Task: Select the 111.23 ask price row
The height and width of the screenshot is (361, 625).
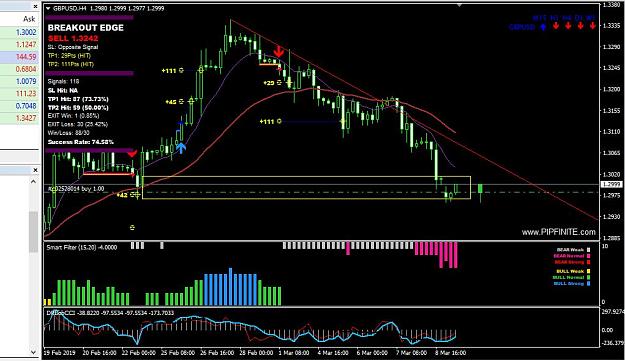Action: click(20, 94)
